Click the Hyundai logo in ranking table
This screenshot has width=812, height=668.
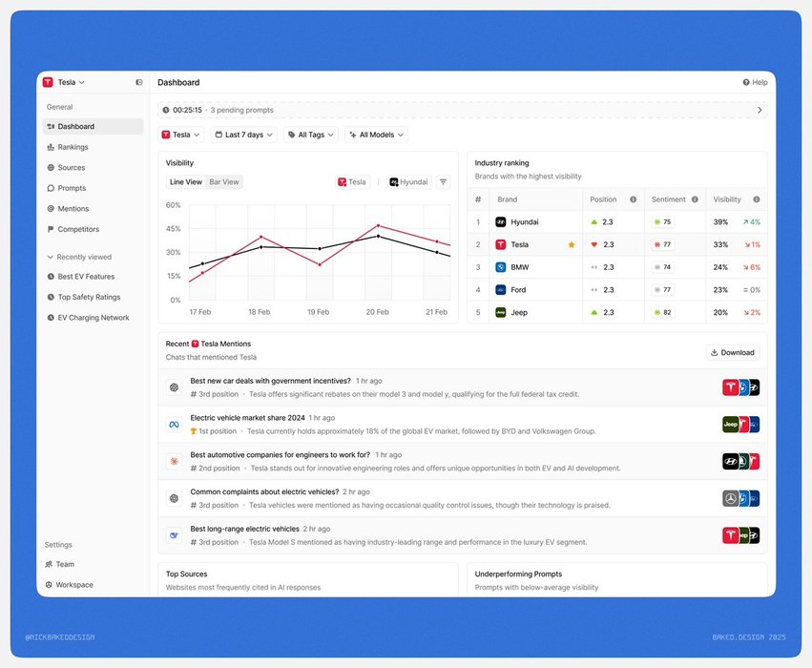500,222
